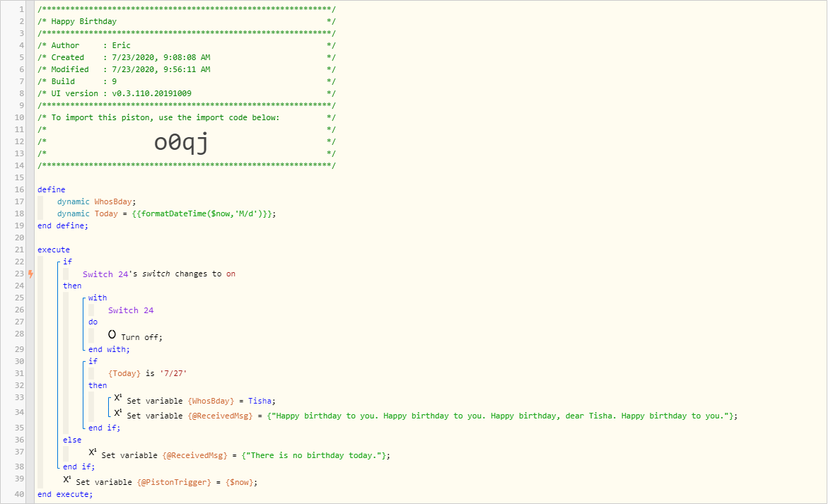Click the execute keyword
The height and width of the screenshot is (504, 833).
pyautogui.click(x=54, y=250)
